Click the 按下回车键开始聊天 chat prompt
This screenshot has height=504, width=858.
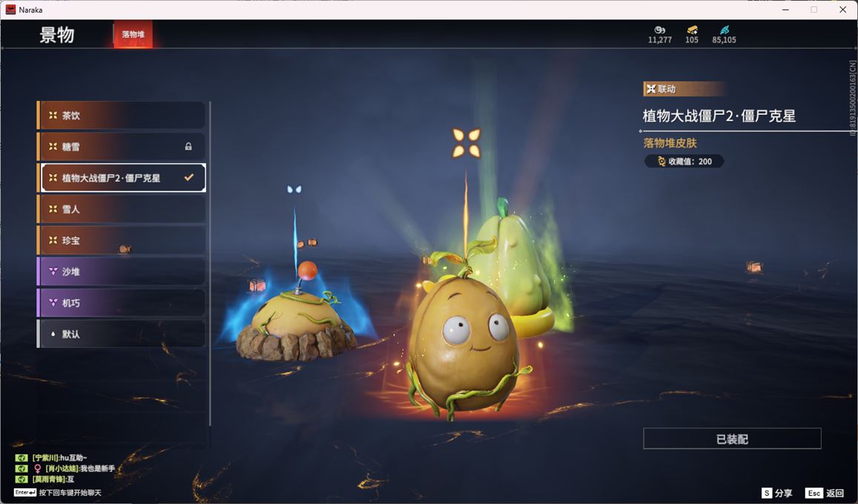point(70,493)
